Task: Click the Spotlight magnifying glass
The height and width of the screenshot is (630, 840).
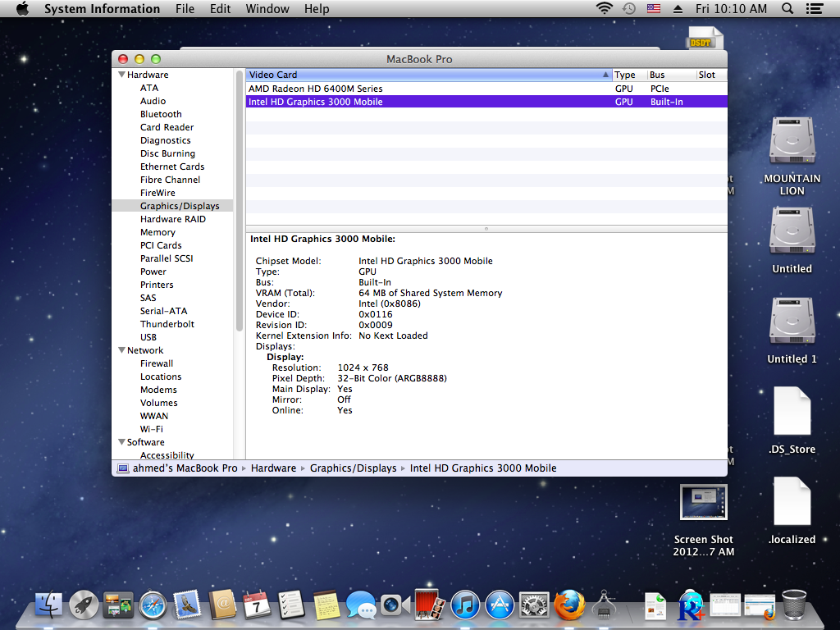Action: click(x=787, y=9)
